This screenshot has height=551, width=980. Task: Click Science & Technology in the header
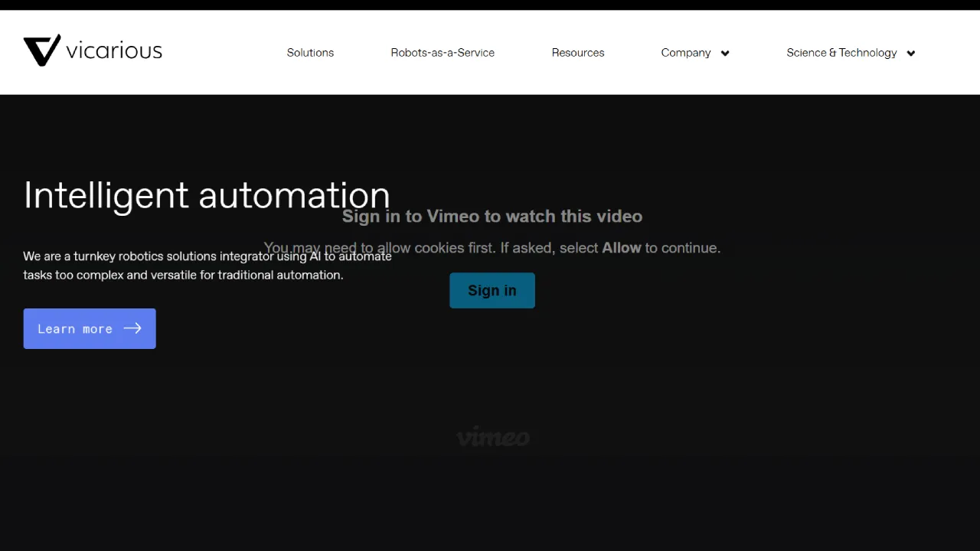pyautogui.click(x=841, y=53)
